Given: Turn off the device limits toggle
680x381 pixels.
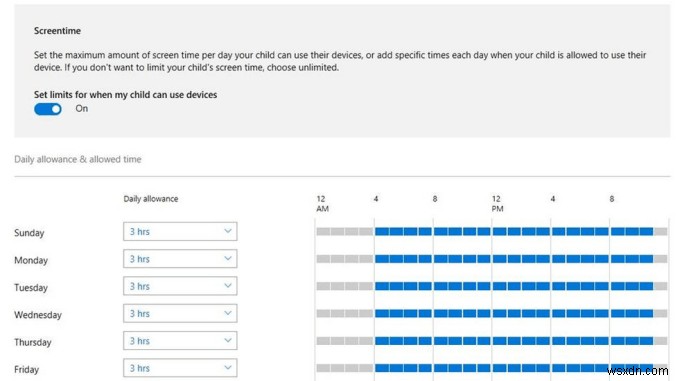Looking at the screenshot, I should [48, 109].
